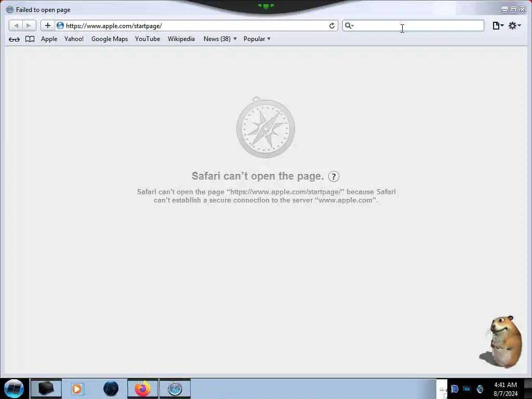Open the Yahoo! bookmark
This screenshot has height=399, width=532.
(x=74, y=38)
